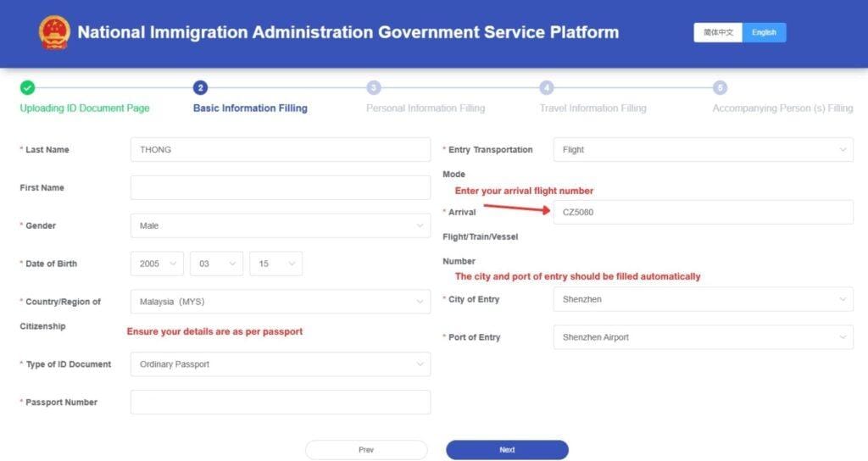Go to Uploading ID Document Page step
Screen dimensions: 868x461
coord(85,108)
